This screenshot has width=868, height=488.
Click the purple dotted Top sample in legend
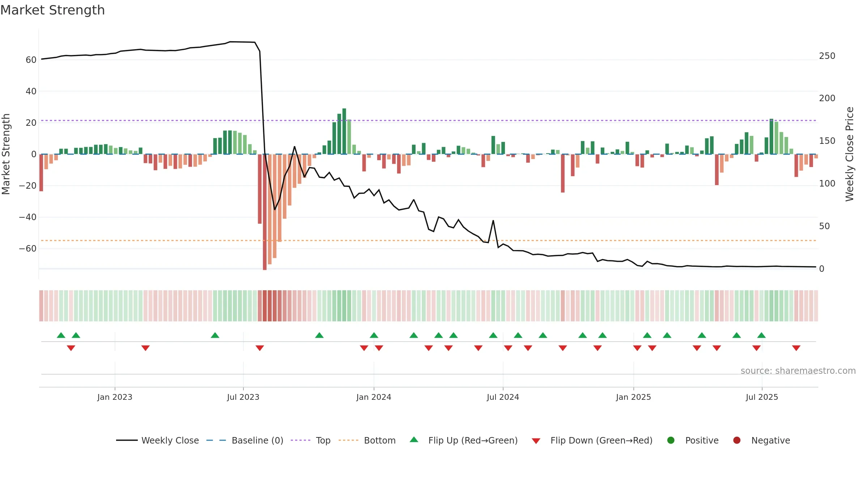pos(301,440)
